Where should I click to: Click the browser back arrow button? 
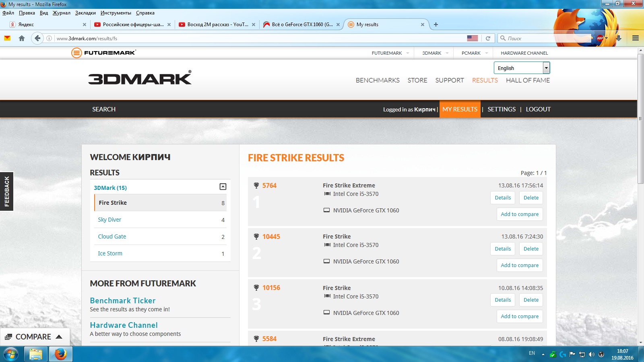coord(37,38)
